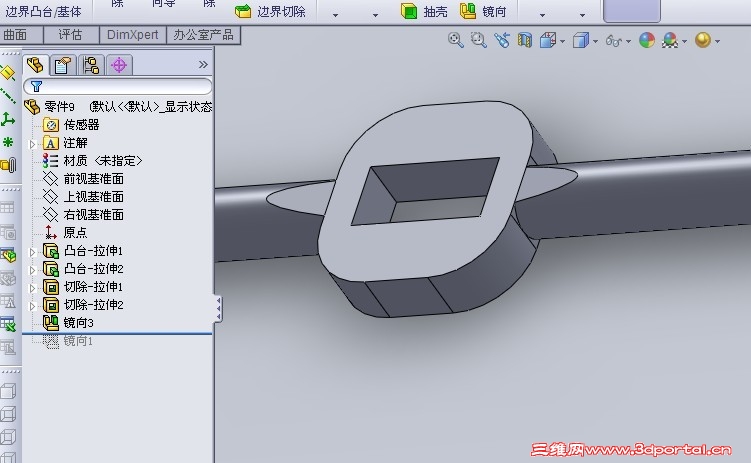The width and height of the screenshot is (751, 463).
Task: Click the yellow reference Plane icon
Action: 8,73
